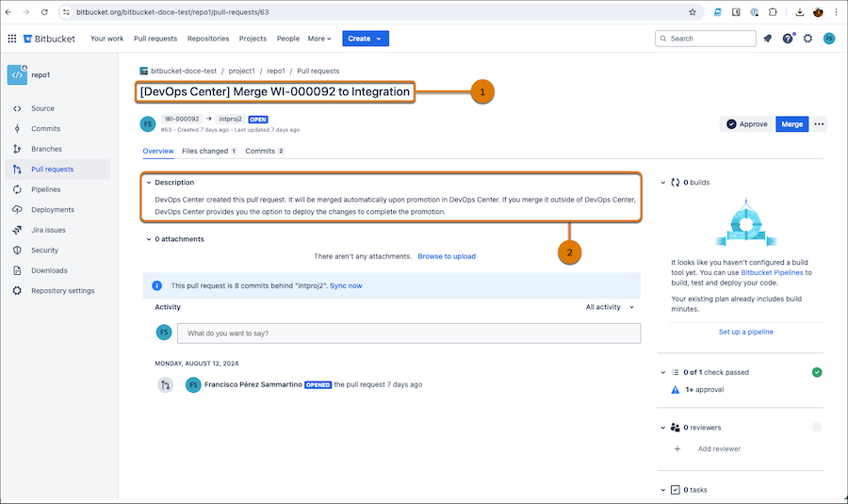848x504 pixels.
Task: Select the Overview tab
Action: pos(158,151)
